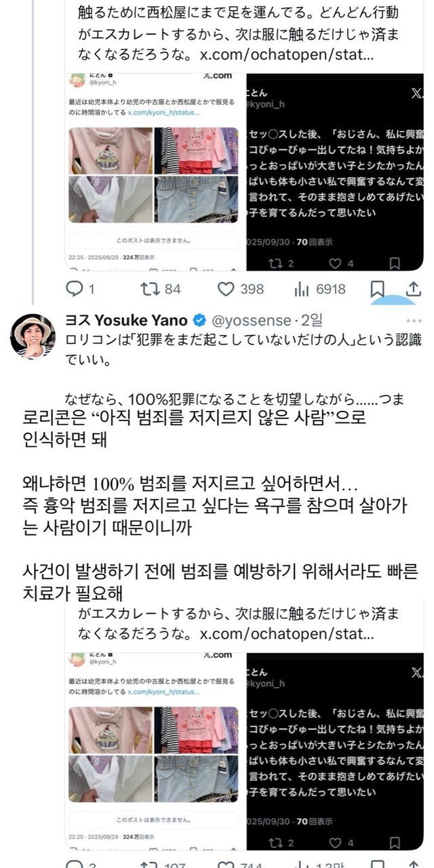
Task: Retweet the post with 84 retweets
Action: click(x=160, y=289)
